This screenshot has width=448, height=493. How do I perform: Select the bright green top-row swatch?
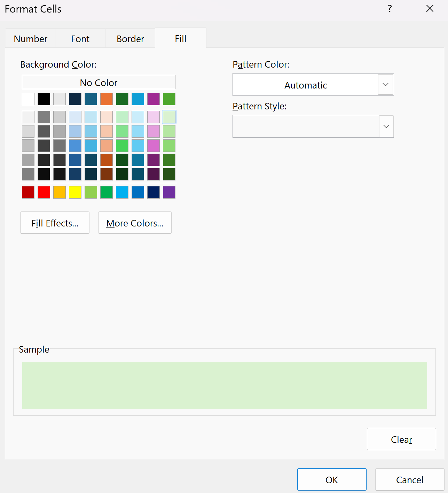169,99
